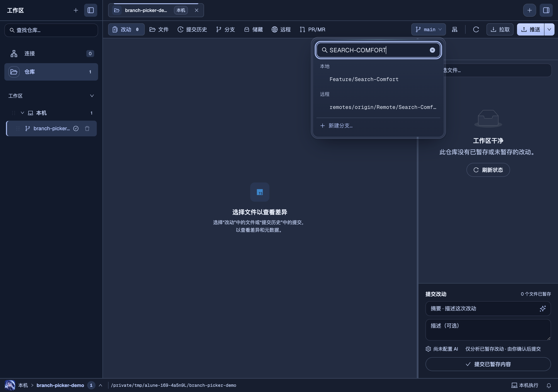Close the branch-picker-demo tab
The height and width of the screenshot is (392, 558).
[x=197, y=10]
